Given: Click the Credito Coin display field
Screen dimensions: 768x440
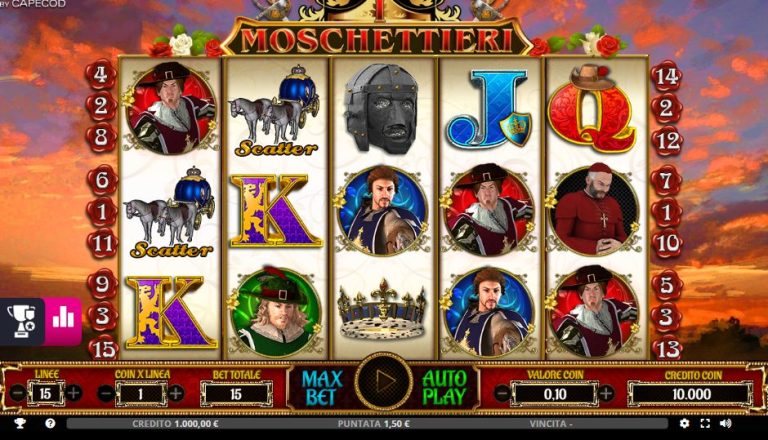Looking at the screenshot, I should pos(691,394).
